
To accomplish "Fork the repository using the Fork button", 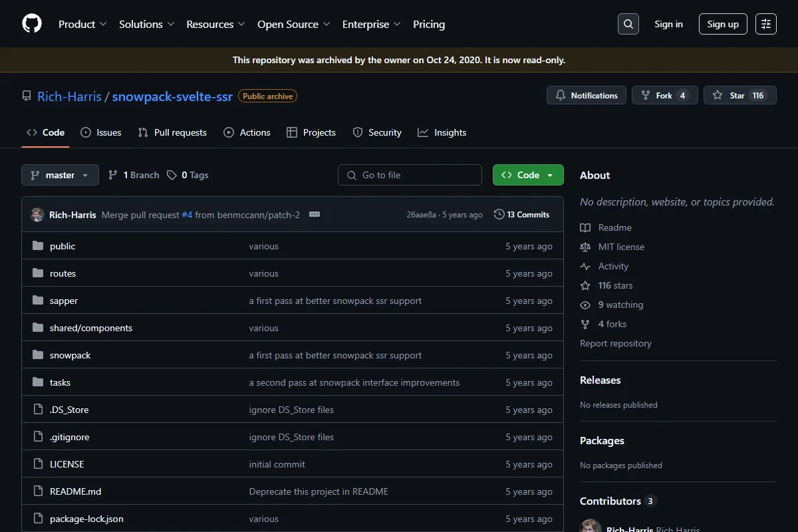I will (x=664, y=96).
